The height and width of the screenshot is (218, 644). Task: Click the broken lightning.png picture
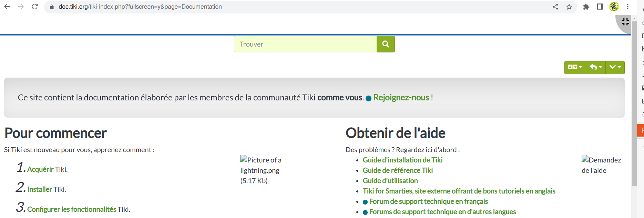(x=261, y=170)
